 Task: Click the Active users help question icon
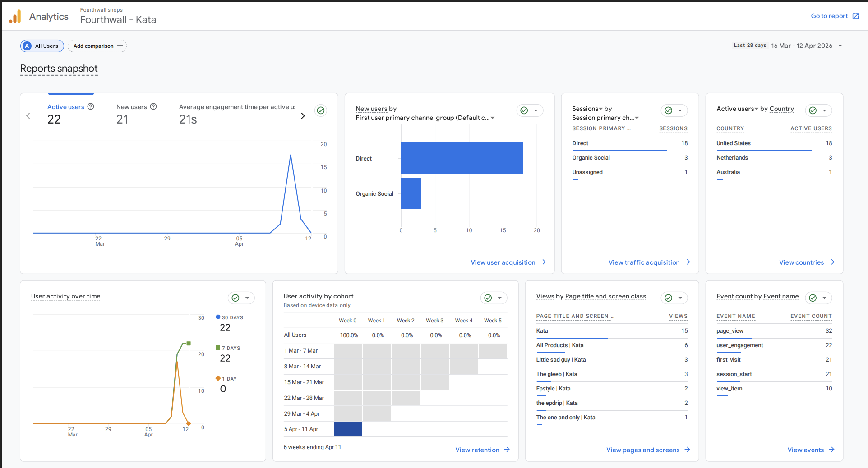pos(91,106)
